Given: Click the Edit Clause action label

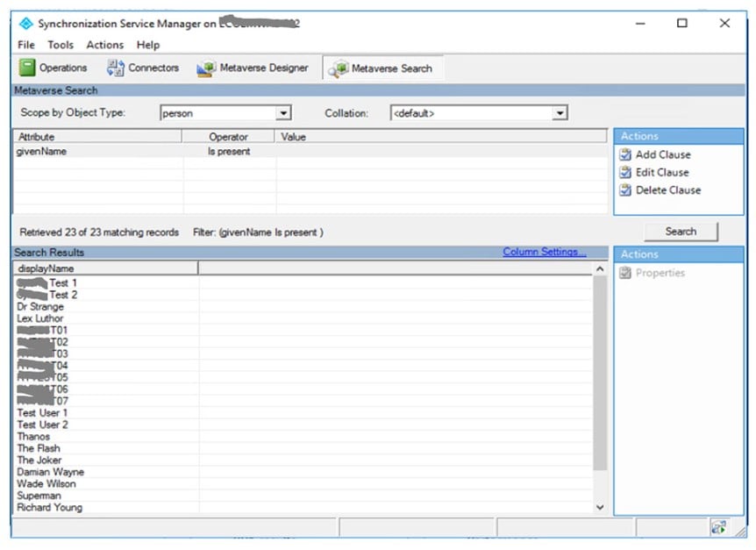Looking at the screenshot, I should 662,172.
